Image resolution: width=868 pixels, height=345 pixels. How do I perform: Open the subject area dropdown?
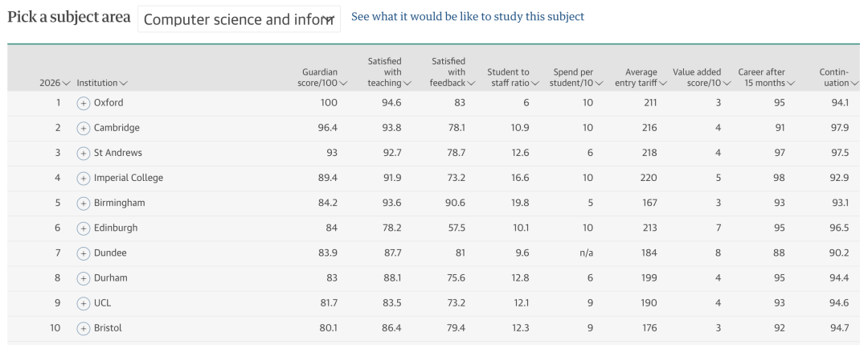click(x=239, y=19)
